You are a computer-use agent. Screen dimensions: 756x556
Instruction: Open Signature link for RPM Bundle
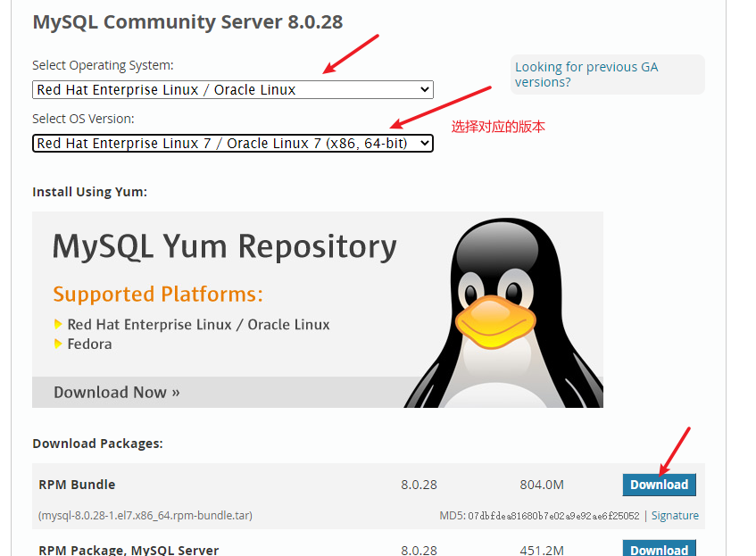675,516
